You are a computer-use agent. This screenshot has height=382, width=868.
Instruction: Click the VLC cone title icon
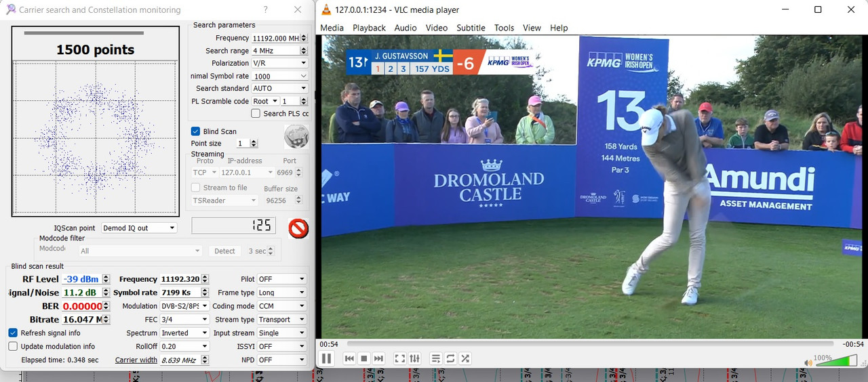[325, 9]
